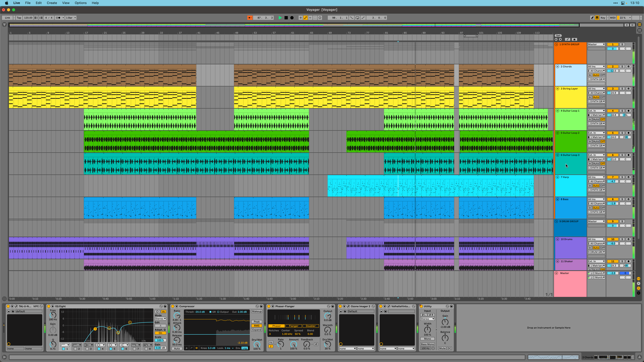Click the Key map mode button
This screenshot has height=362, width=644.
[603, 18]
